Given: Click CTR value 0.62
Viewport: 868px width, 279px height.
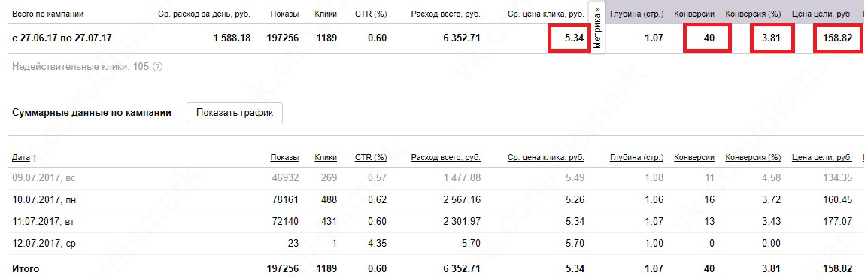Looking at the screenshot, I should pos(378,200).
